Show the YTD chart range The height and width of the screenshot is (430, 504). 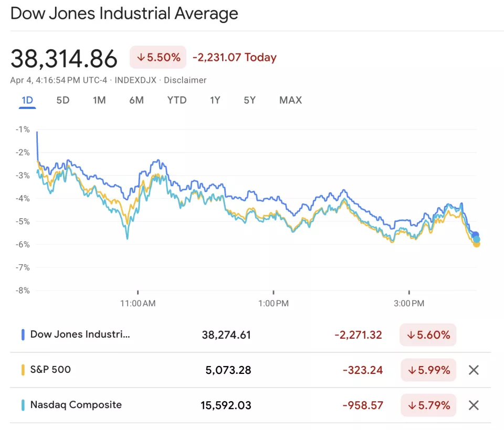177,100
